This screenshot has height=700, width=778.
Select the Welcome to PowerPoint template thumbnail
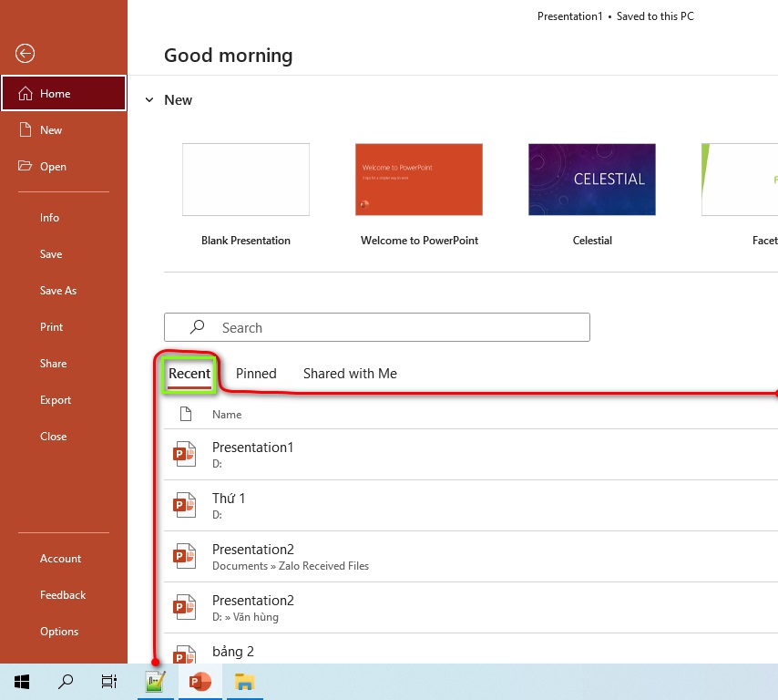(419, 180)
